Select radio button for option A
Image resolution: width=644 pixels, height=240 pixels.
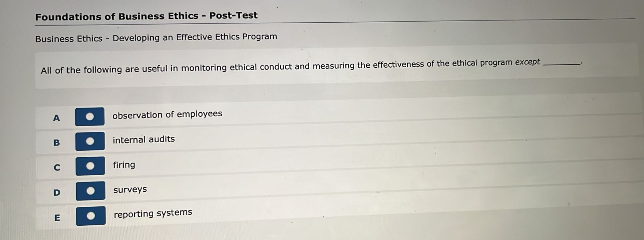(90, 116)
